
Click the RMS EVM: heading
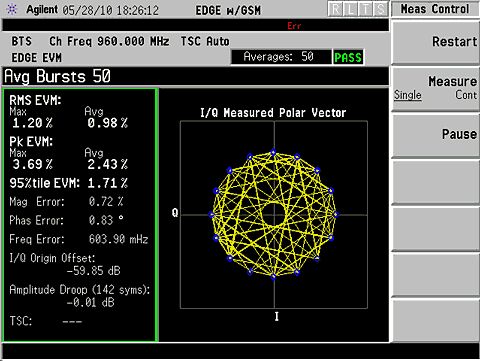[x=35, y=100]
